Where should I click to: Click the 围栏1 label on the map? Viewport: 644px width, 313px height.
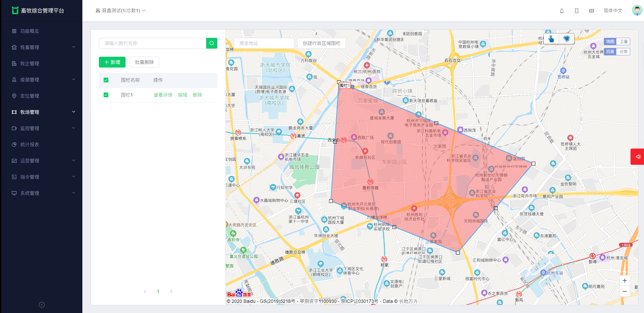(x=345, y=86)
